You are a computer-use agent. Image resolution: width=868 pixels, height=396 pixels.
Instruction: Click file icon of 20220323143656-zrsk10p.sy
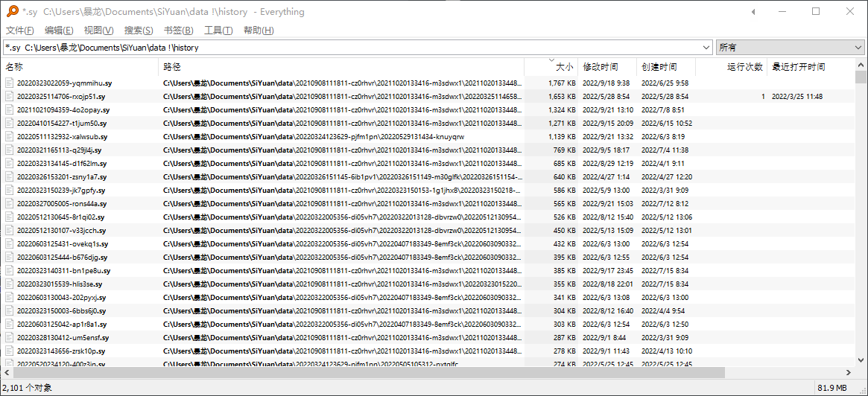(10, 351)
